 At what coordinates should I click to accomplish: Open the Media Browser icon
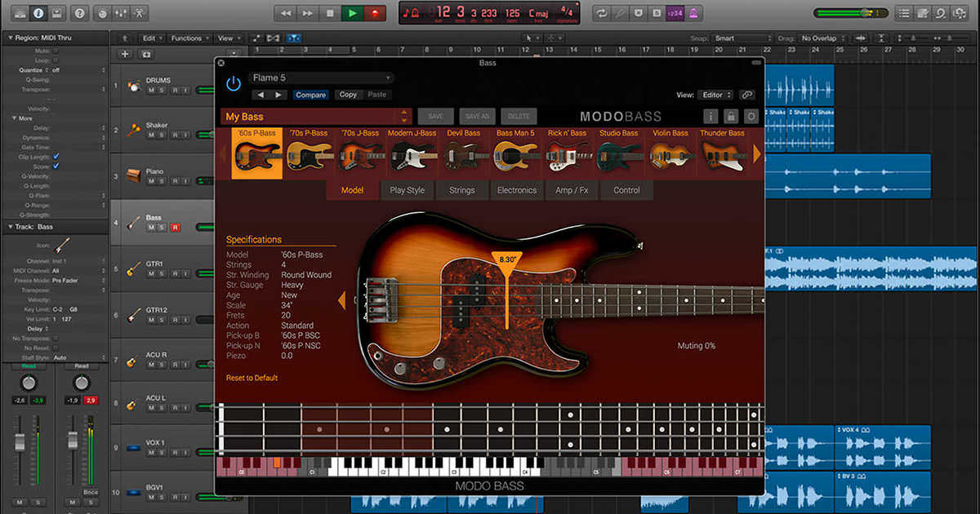tap(960, 13)
